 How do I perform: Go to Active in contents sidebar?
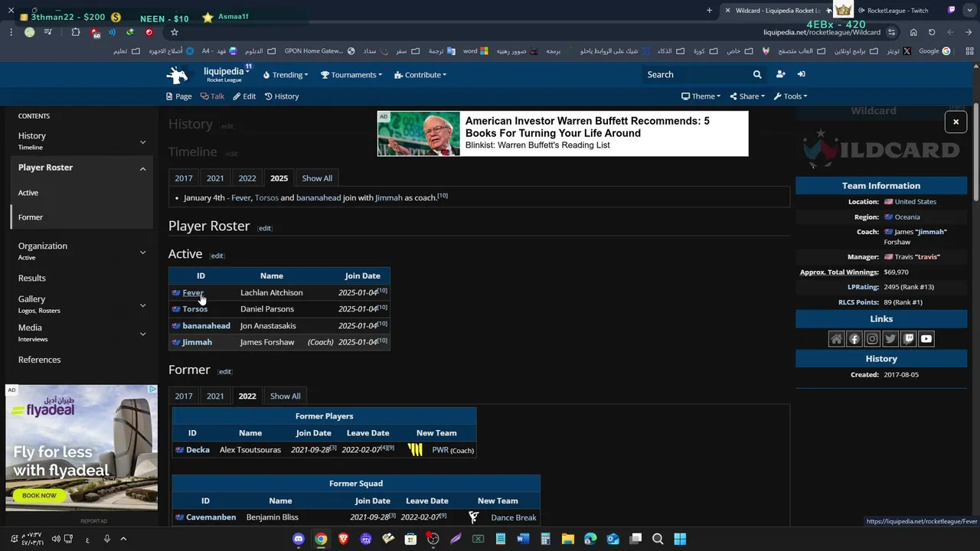click(x=28, y=193)
